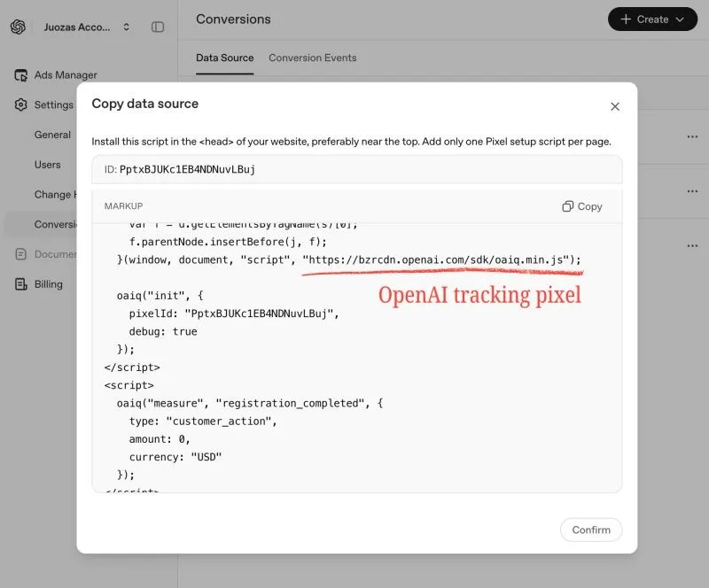The image size is (709, 588).
Task: Confirm the copy data source dialog
Action: (x=591, y=530)
